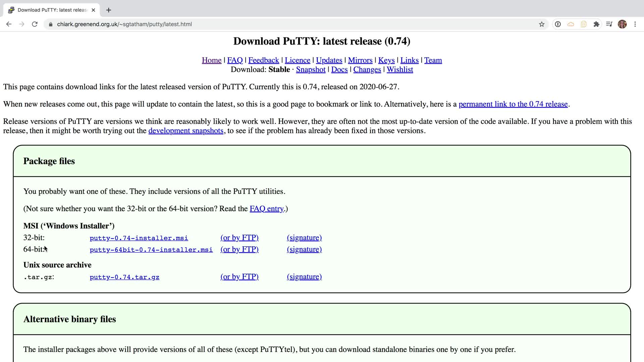The width and height of the screenshot is (644, 362).
Task: Open the media control playlist icon
Action: coord(609,24)
